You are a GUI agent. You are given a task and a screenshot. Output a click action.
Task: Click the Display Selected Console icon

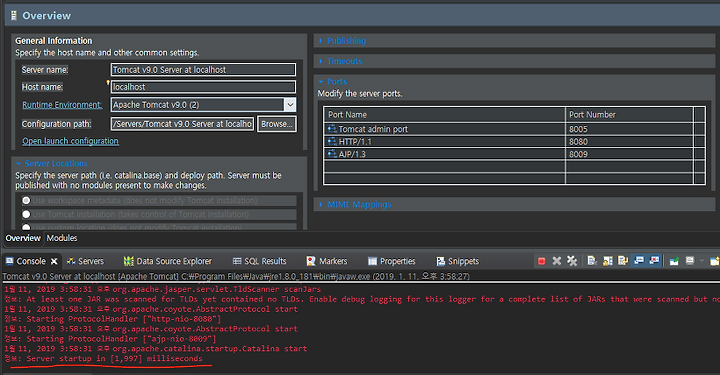click(690, 261)
